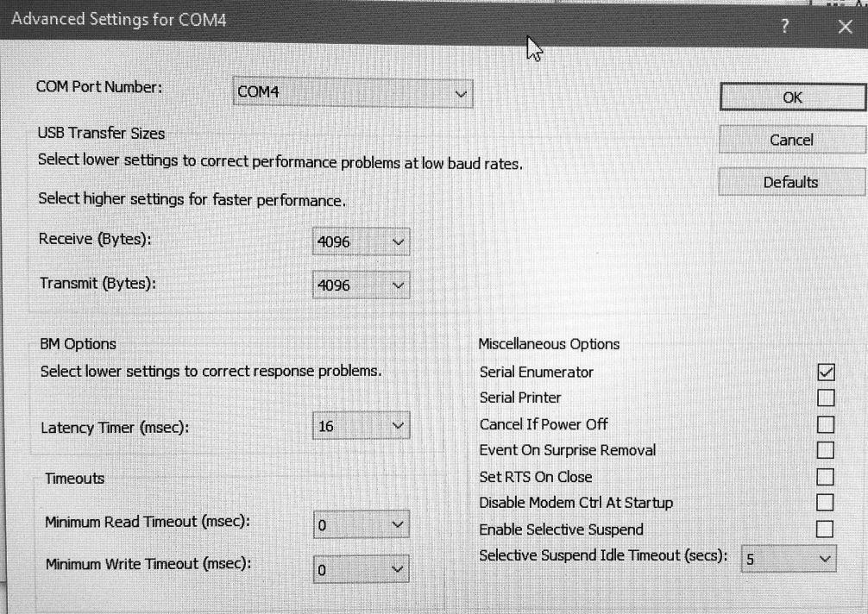
Task: Tick the Set RTS On Close checkbox
Action: coord(825,476)
